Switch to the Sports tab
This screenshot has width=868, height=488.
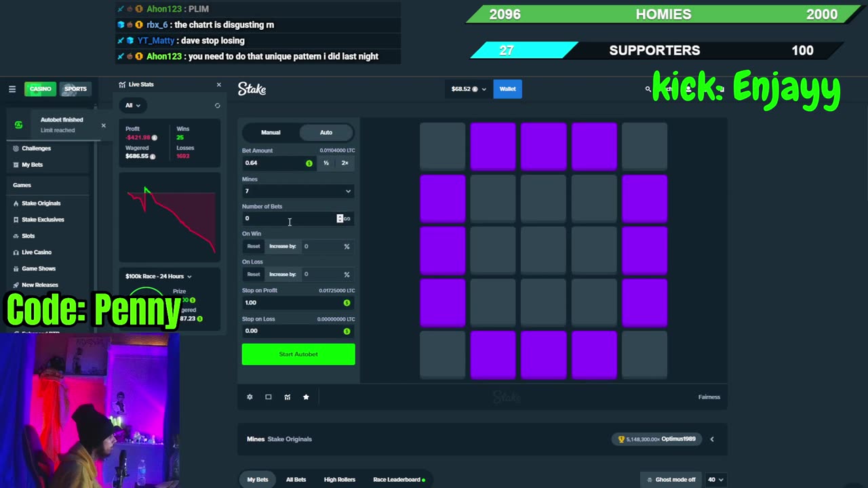[x=75, y=89]
